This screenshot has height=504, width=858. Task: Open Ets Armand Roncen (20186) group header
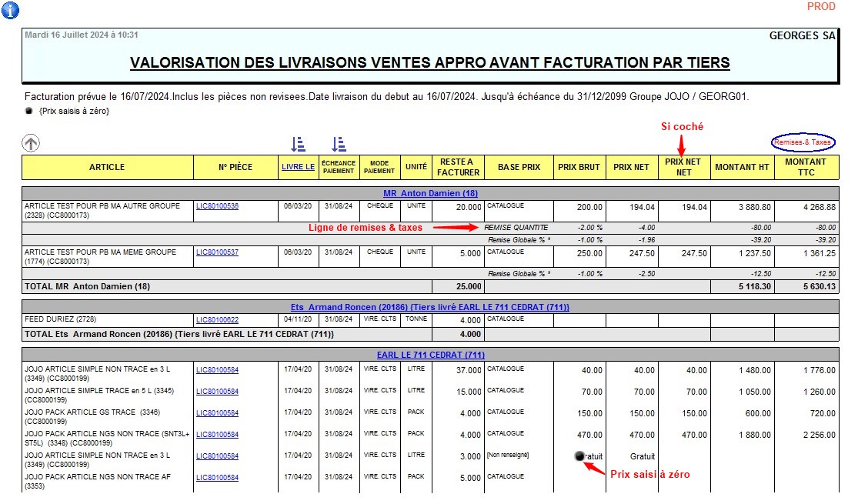[430, 307]
